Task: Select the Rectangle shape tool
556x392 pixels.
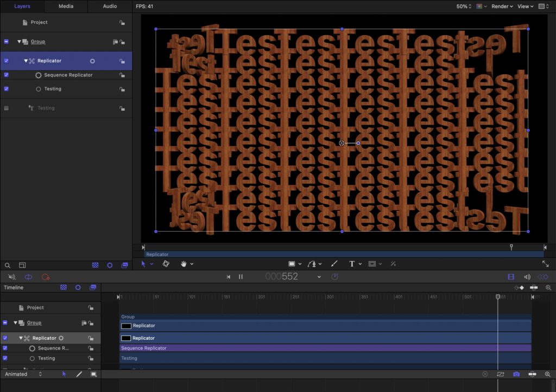Action: [292, 264]
